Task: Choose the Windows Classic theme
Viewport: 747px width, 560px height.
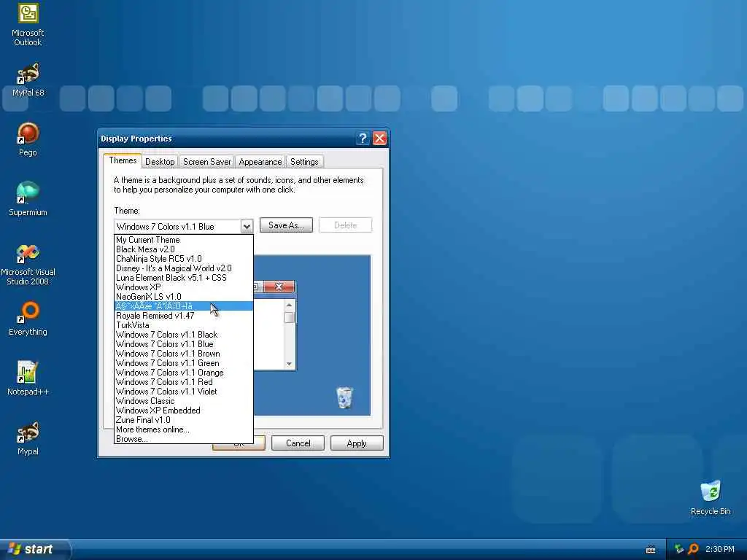Action: [x=183, y=401]
